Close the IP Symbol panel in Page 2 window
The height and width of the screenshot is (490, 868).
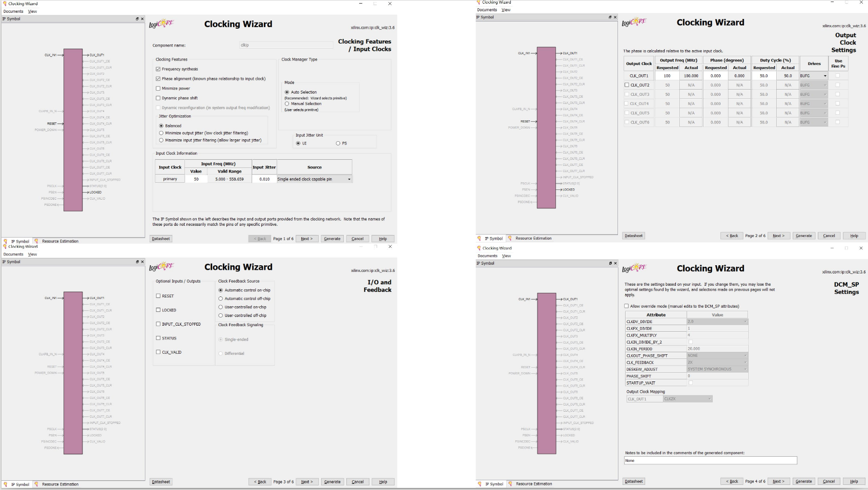coord(615,17)
